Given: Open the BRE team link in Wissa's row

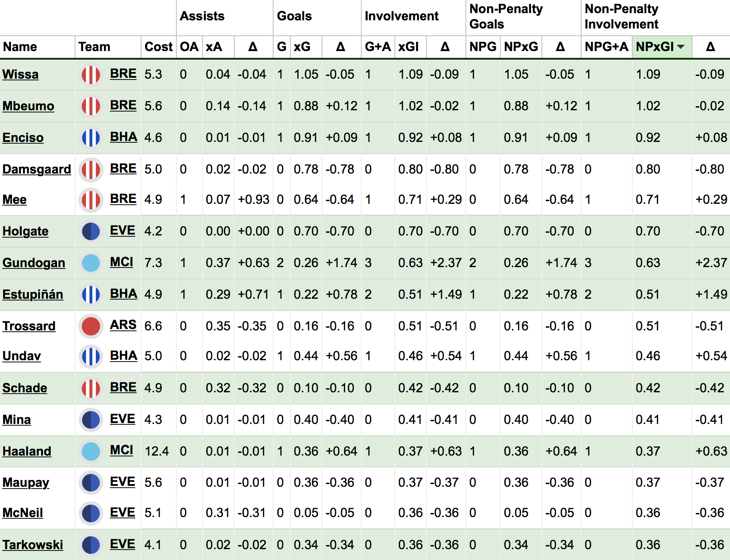Looking at the screenshot, I should pyautogui.click(x=123, y=74).
